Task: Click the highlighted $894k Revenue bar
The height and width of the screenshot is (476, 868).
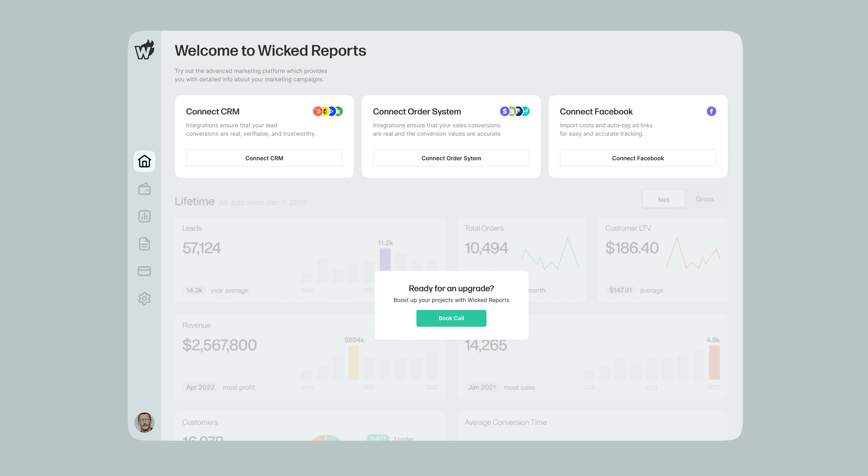Action: pos(354,363)
